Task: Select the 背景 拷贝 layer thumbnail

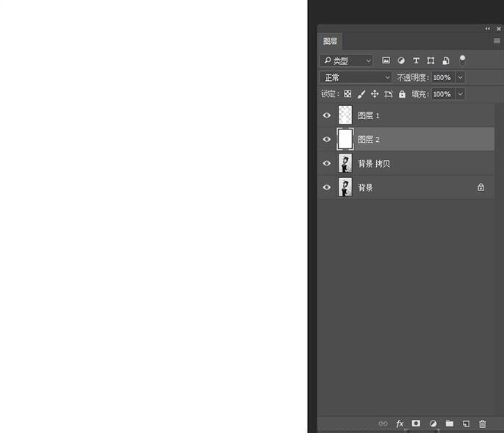Action: point(345,163)
